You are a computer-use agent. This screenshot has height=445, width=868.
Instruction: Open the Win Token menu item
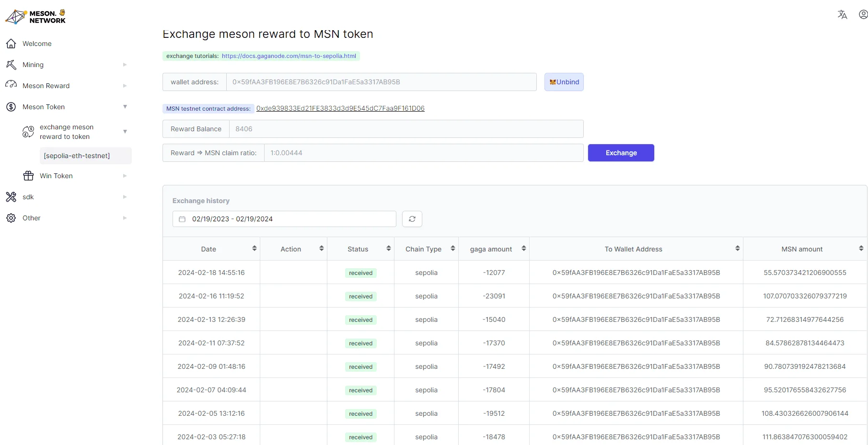tap(56, 176)
